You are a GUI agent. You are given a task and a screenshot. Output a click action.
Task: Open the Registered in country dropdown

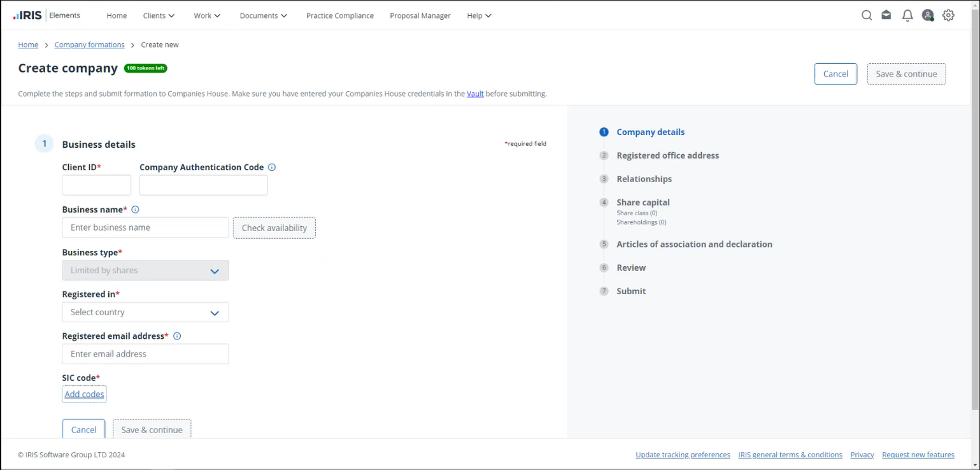pos(145,312)
